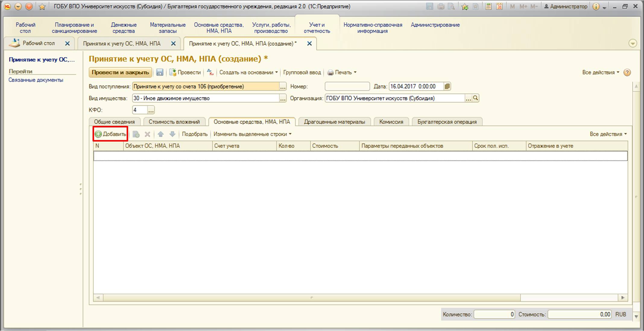Open the calendar icon in title bar

tap(499, 6)
